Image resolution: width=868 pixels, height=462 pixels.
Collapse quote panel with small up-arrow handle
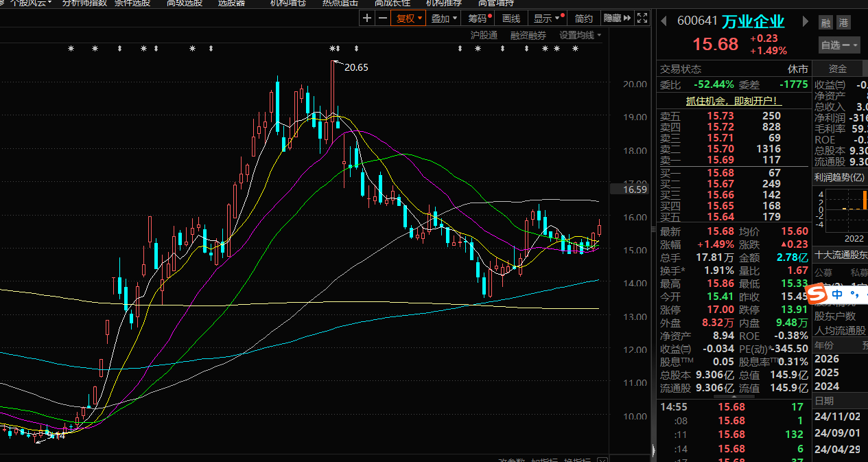734,396
